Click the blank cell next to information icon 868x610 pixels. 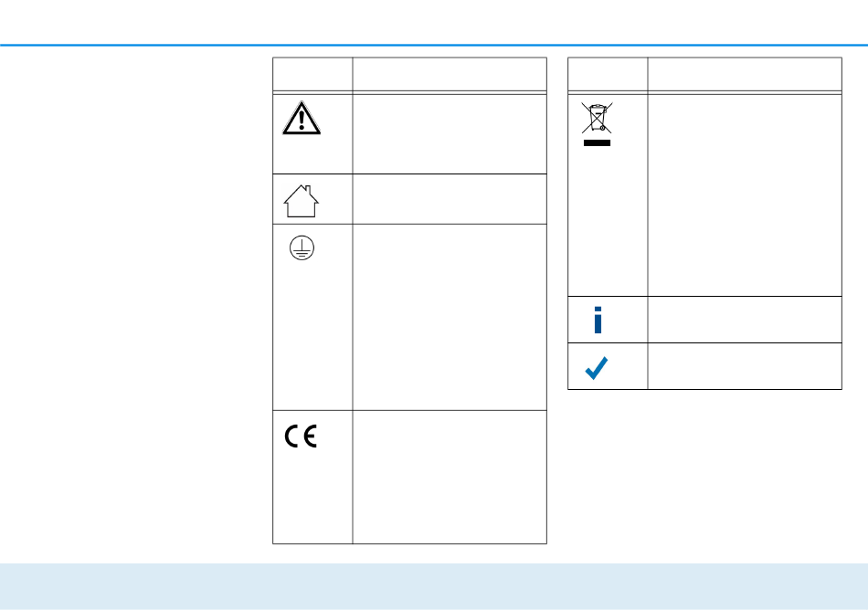tap(744, 320)
